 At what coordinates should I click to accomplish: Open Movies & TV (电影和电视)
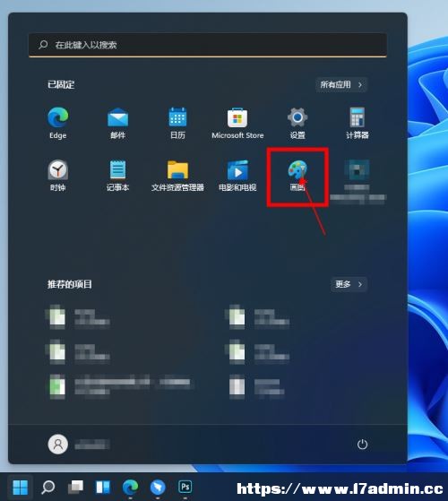click(237, 175)
